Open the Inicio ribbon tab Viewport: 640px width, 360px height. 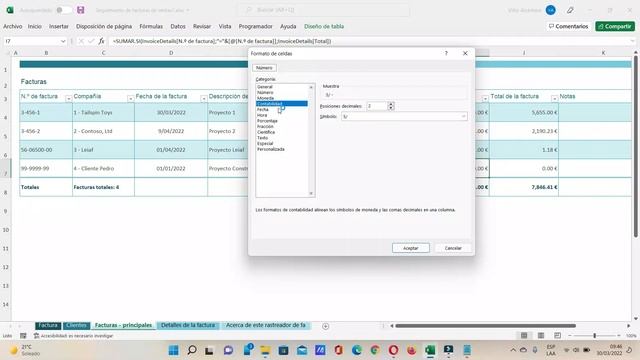35,26
